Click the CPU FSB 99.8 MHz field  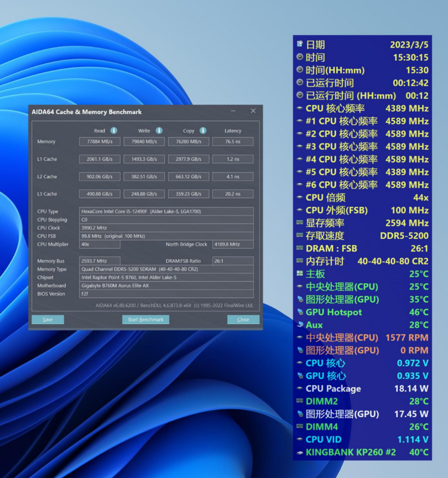pyautogui.click(x=166, y=236)
